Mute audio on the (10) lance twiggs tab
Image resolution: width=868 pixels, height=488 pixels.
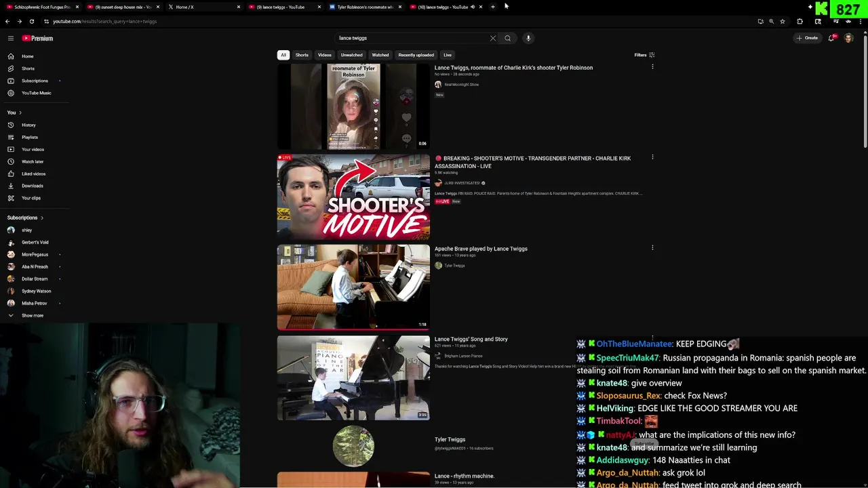(473, 7)
